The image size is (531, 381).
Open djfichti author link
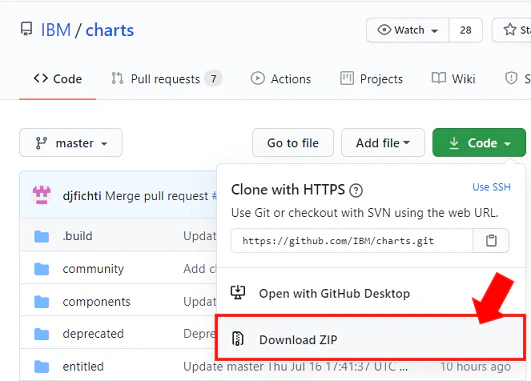[x=82, y=196]
